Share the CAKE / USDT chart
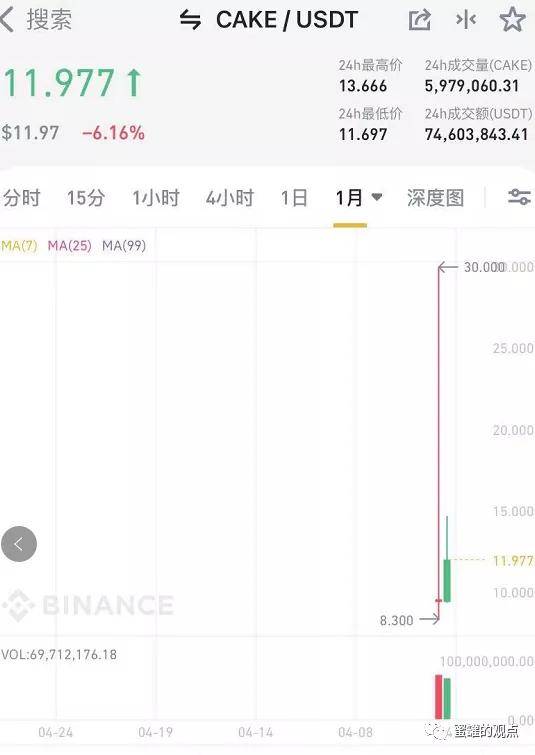Image resolution: width=535 pixels, height=755 pixels. coord(419,21)
